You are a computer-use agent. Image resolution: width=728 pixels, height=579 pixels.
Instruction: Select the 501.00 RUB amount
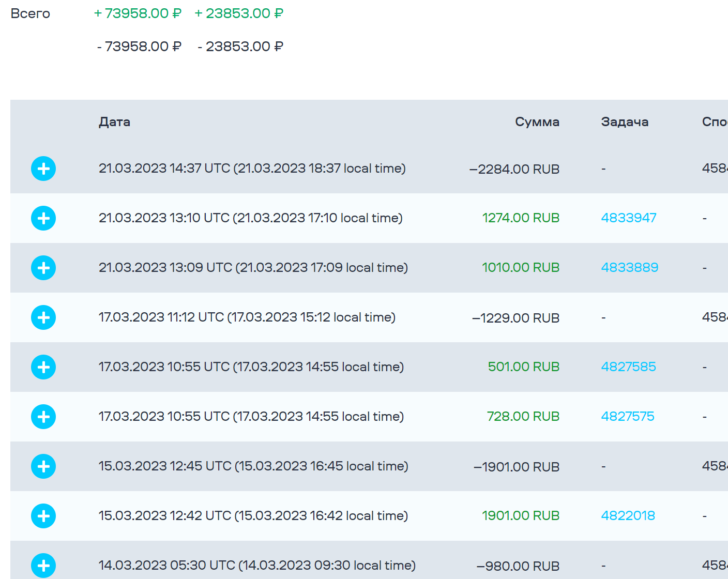click(x=524, y=367)
